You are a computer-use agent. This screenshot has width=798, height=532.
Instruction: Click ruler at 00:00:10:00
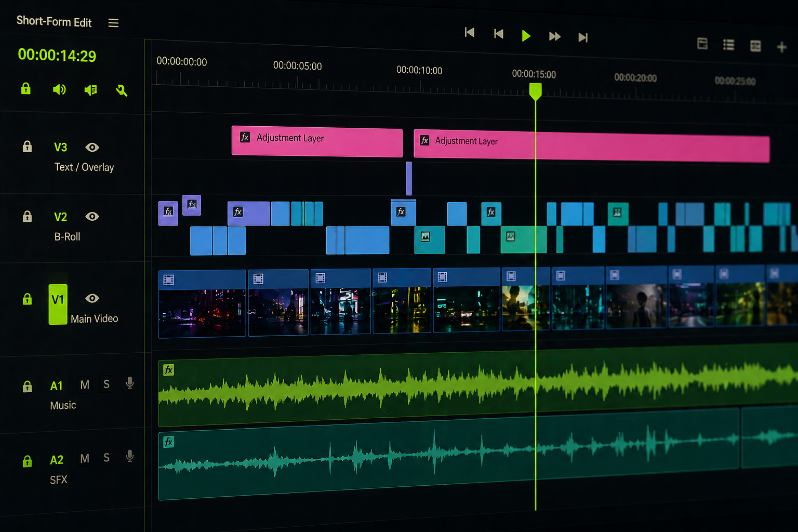pyautogui.click(x=419, y=70)
